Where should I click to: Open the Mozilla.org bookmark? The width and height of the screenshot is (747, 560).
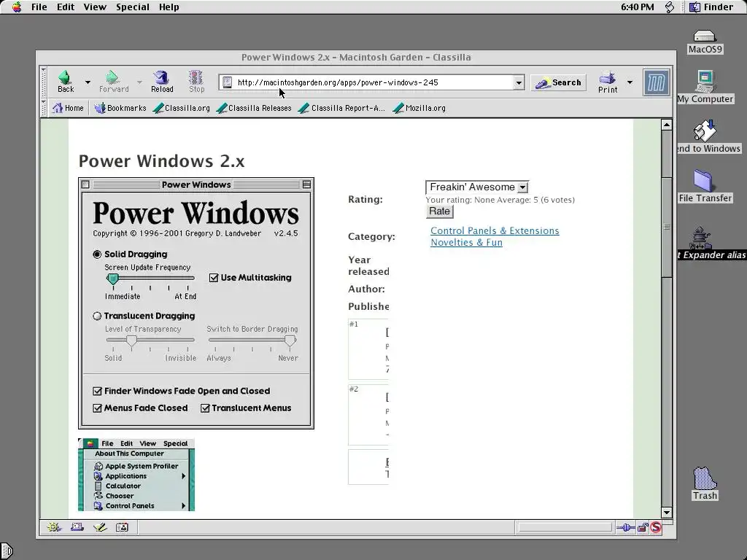[419, 108]
